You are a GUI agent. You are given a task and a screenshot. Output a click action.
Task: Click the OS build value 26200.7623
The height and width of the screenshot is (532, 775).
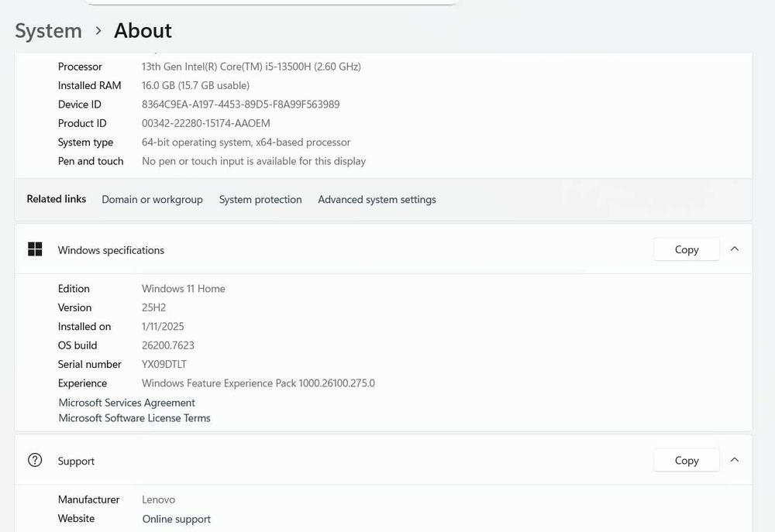(168, 345)
